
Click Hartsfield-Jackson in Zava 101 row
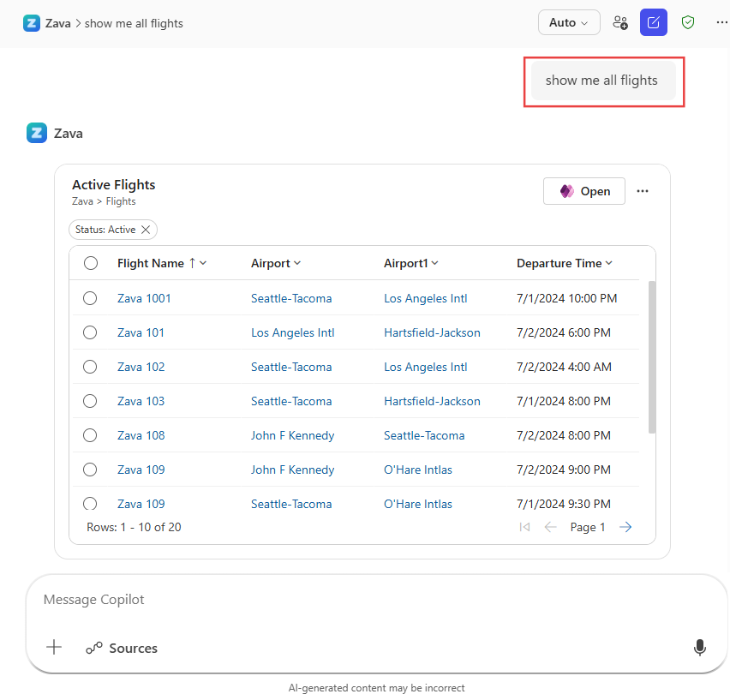tap(432, 332)
